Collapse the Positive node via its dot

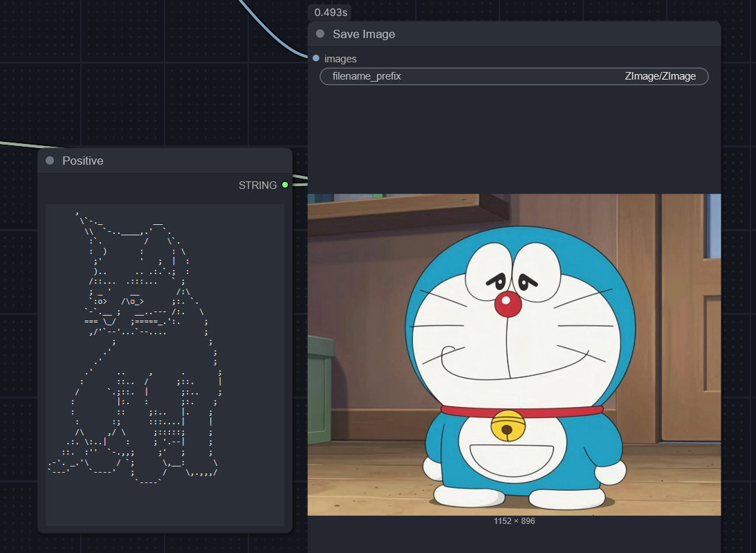[x=50, y=161]
